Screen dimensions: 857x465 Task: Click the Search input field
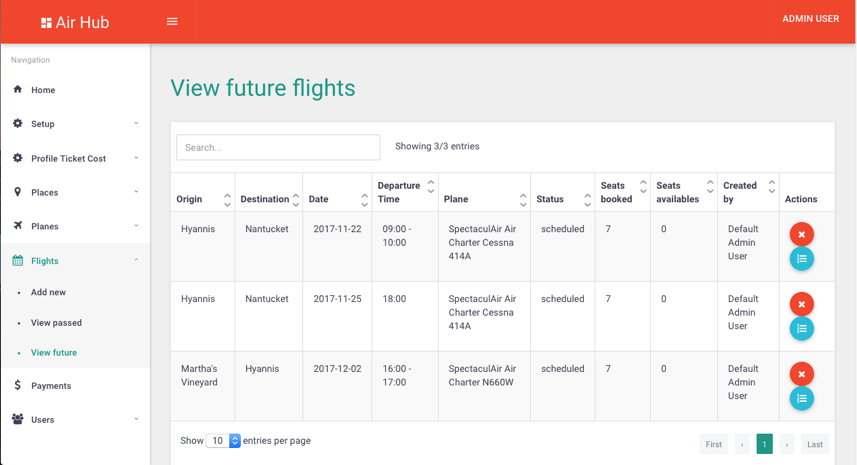coord(278,147)
